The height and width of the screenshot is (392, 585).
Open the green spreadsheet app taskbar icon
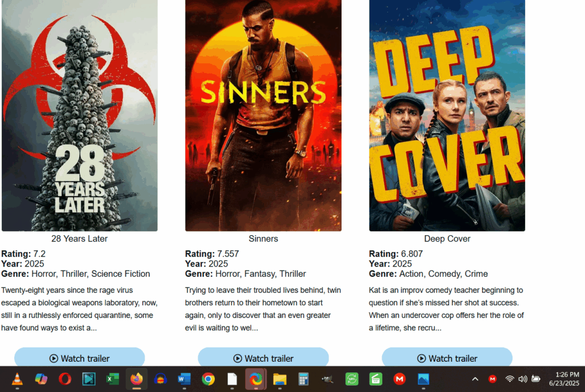click(375, 379)
